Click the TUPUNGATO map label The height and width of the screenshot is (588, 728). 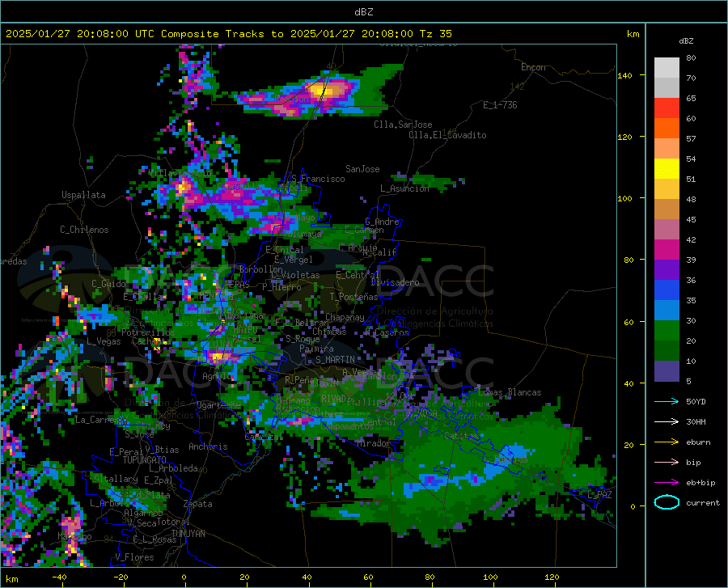point(145,460)
